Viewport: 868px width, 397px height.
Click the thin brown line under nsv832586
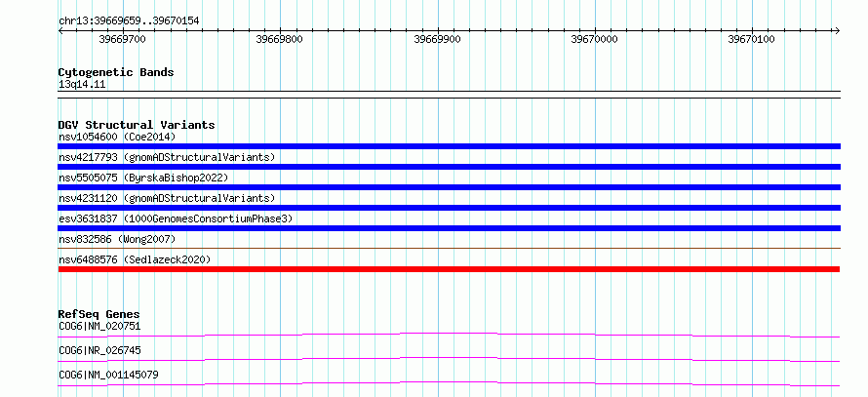pyautogui.click(x=449, y=249)
